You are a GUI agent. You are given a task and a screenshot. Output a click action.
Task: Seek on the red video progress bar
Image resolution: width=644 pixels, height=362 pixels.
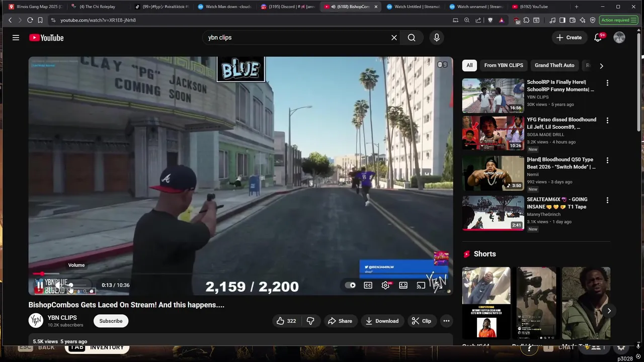240,274
